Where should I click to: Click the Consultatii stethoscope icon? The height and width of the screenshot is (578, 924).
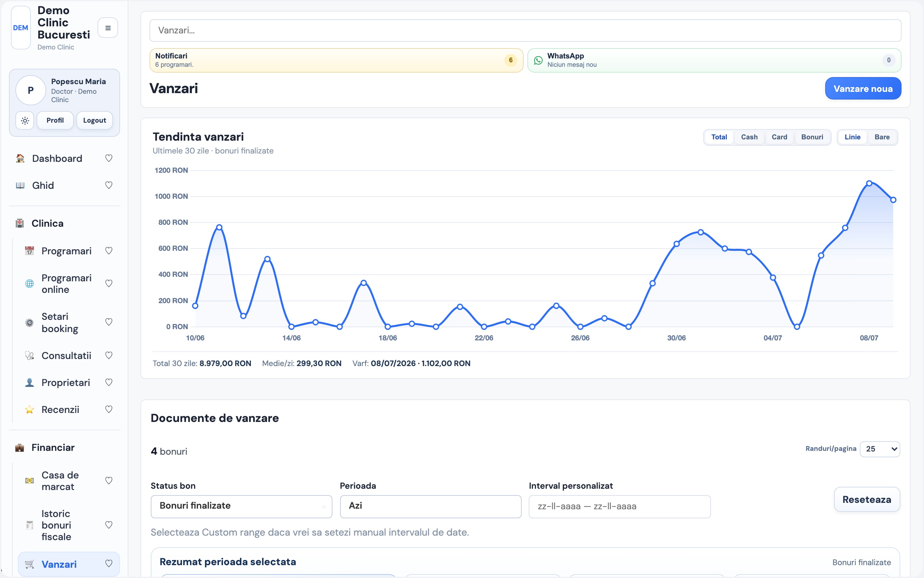(x=30, y=355)
